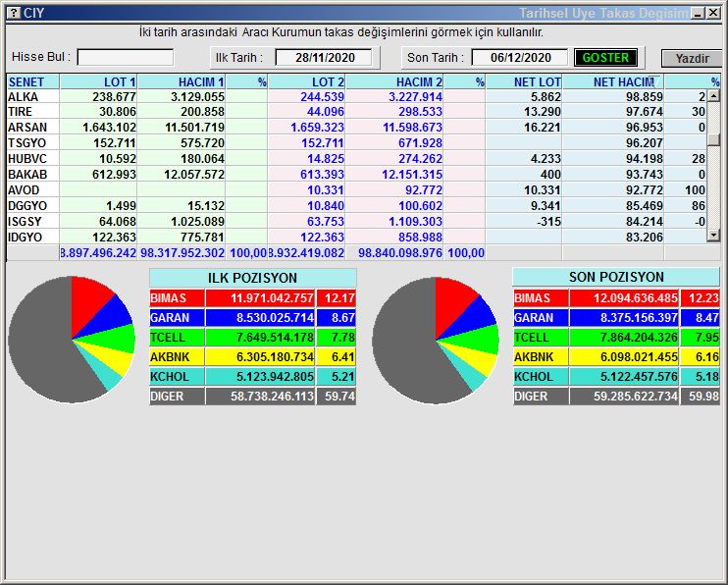Click the table scrollbar down arrow

point(713,236)
